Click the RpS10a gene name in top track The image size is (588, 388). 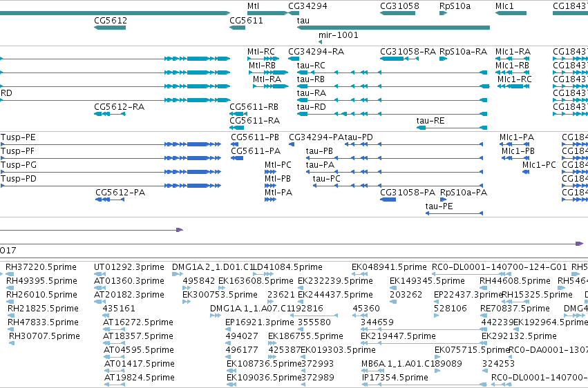point(455,6)
